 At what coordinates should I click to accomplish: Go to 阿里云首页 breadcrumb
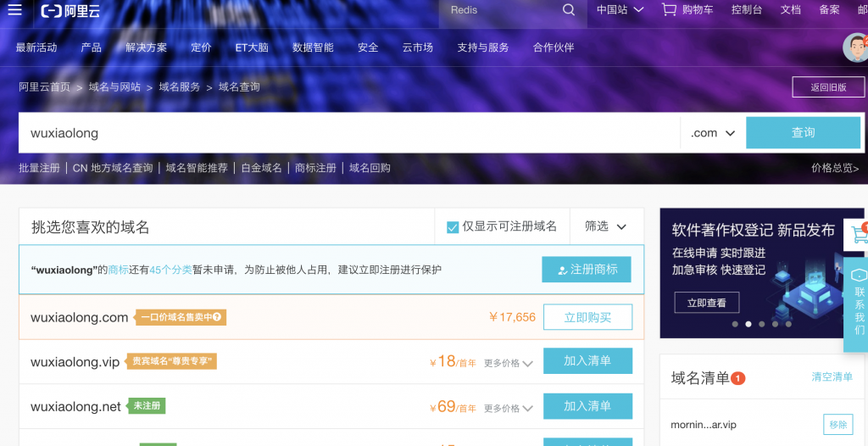[x=45, y=87]
